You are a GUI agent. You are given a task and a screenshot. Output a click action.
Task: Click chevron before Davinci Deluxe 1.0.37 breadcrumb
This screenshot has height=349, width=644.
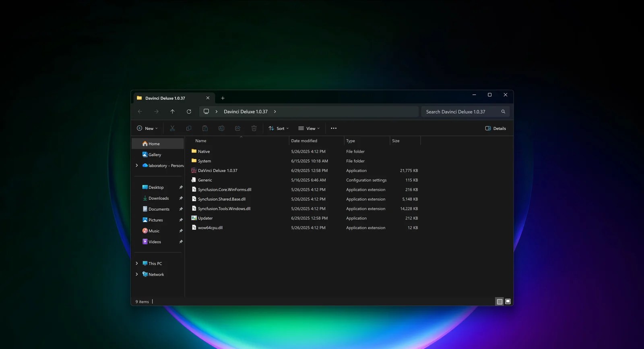[217, 112]
